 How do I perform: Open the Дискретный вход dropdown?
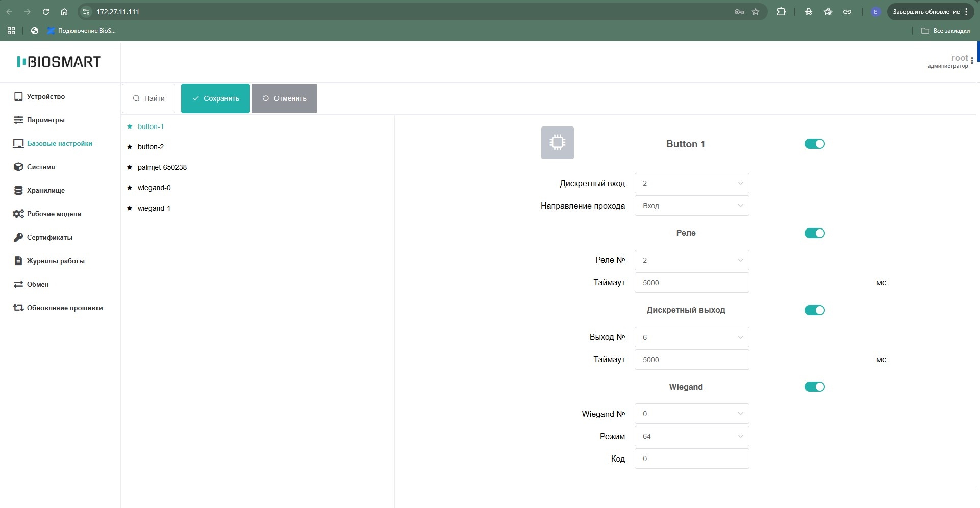tap(692, 183)
